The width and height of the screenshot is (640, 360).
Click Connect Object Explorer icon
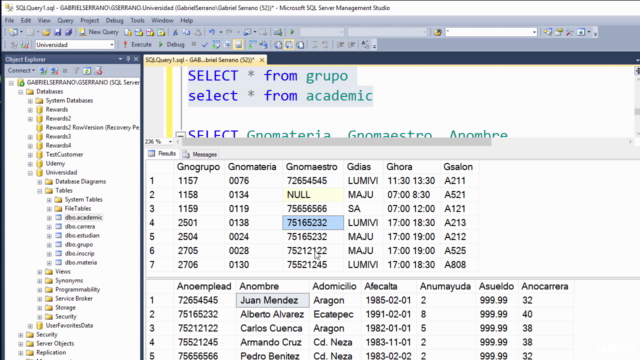[43, 71]
